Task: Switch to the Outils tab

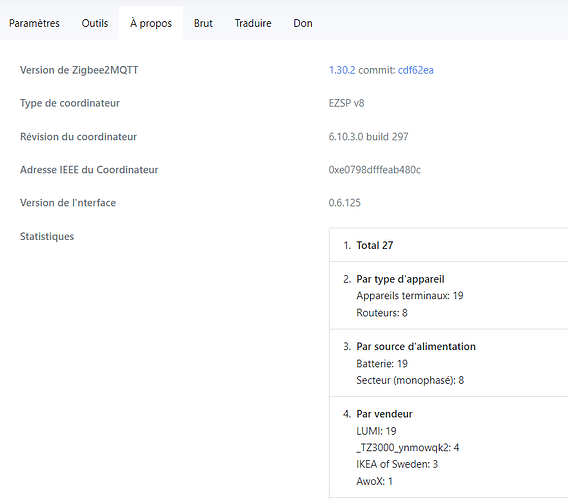Action: pyautogui.click(x=95, y=23)
